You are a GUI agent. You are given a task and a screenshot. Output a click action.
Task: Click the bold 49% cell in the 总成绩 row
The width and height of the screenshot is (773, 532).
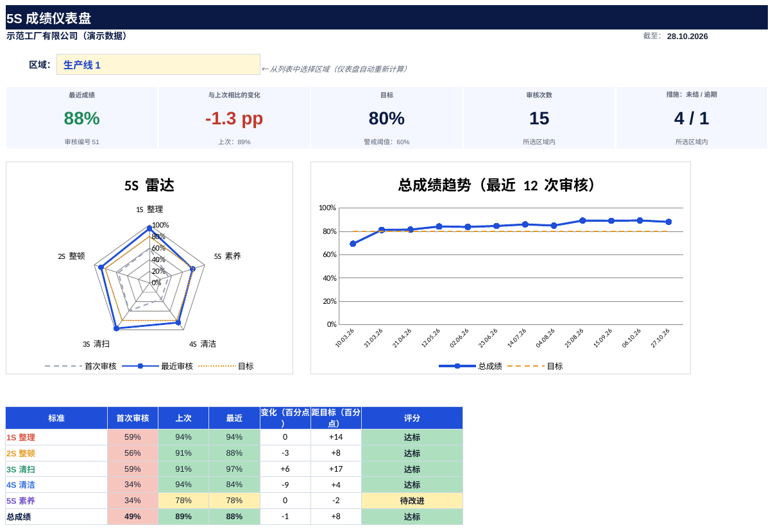point(133,517)
